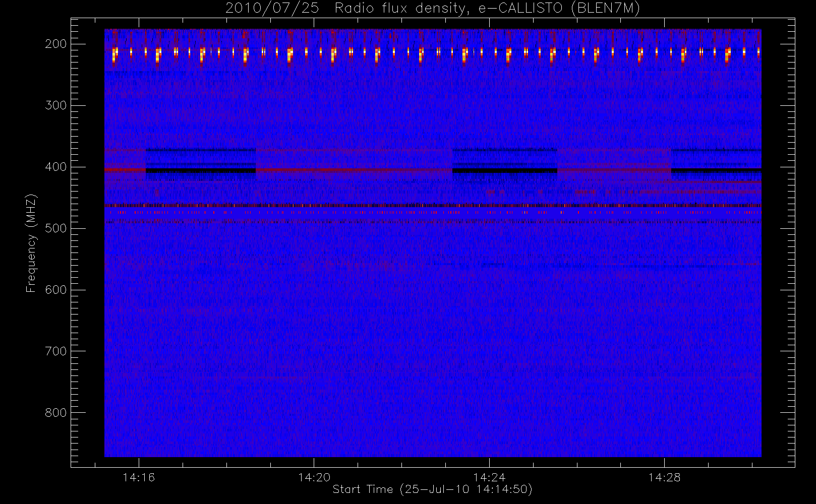Click the 14:20 time tick label
The height and width of the screenshot is (504, 816).
click(314, 477)
